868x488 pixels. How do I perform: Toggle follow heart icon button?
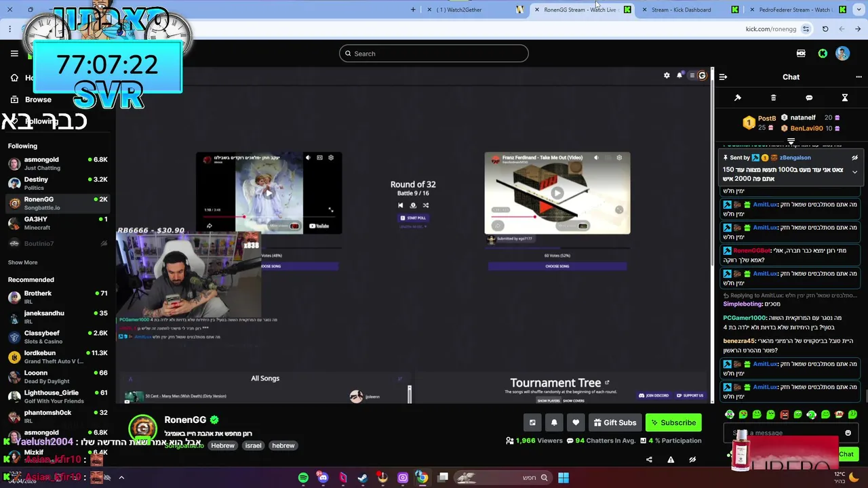tap(576, 423)
